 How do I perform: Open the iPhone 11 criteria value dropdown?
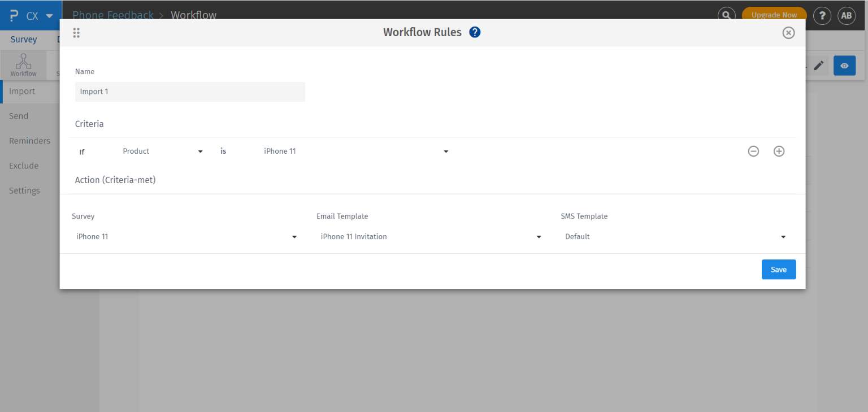[x=356, y=151]
